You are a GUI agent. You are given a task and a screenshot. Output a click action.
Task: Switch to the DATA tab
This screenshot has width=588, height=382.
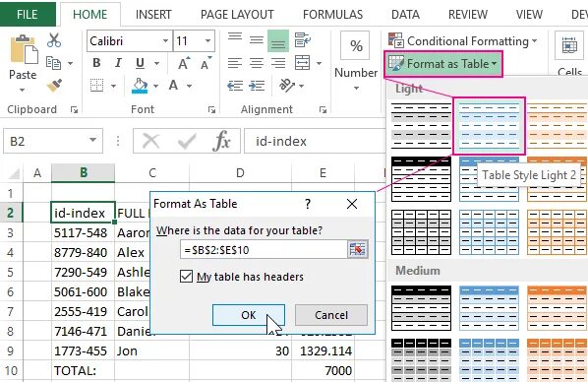coord(405,14)
